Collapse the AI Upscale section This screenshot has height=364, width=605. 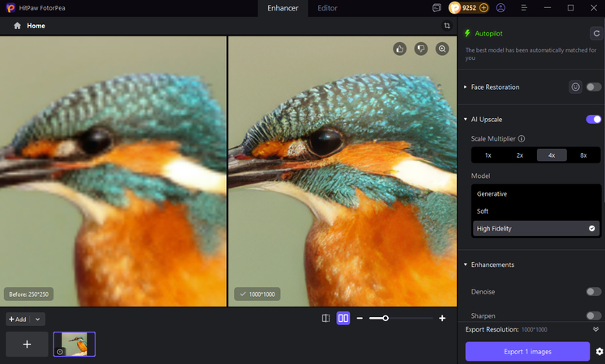click(x=466, y=120)
